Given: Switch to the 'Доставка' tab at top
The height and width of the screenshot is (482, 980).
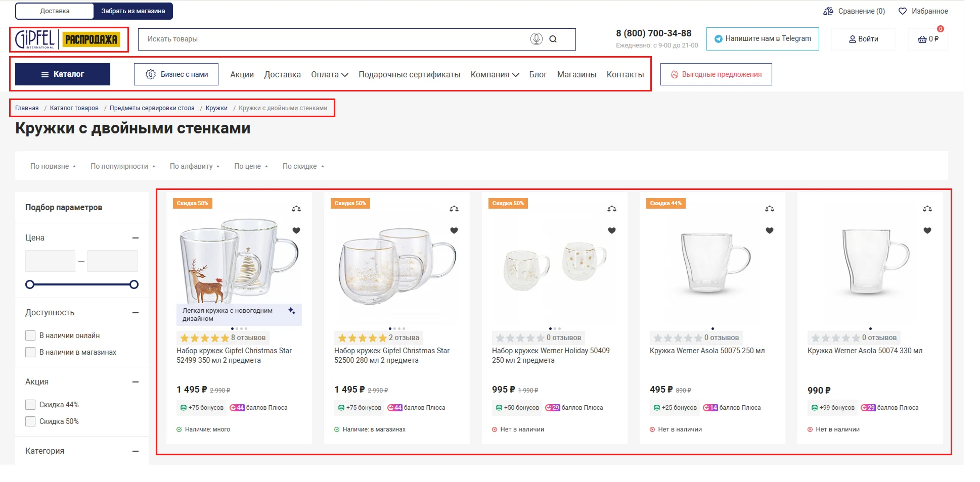Looking at the screenshot, I should (x=55, y=11).
